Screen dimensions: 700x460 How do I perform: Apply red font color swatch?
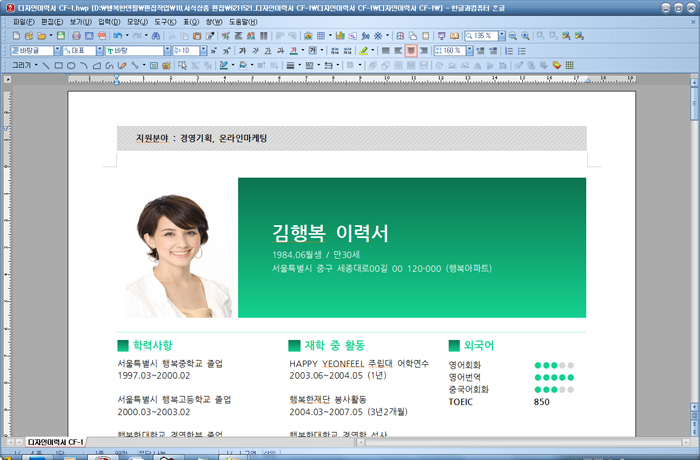(293, 51)
